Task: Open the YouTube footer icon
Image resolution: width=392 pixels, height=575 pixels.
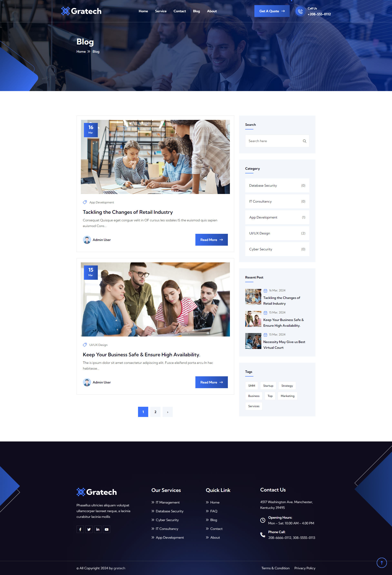Action: [107, 529]
